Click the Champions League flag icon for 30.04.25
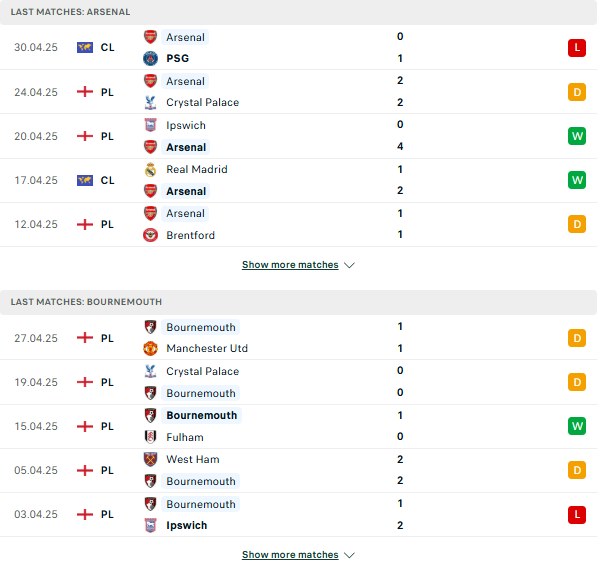 point(85,47)
